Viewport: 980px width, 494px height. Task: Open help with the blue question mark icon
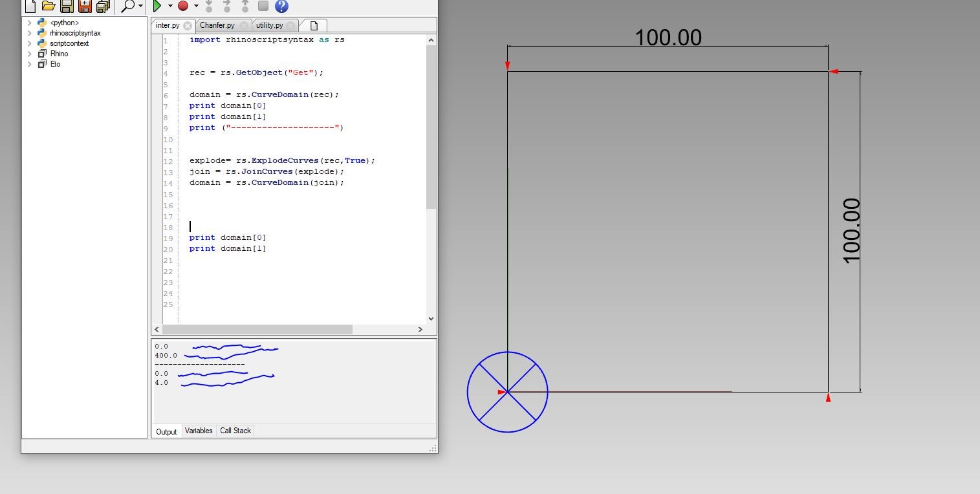(281, 6)
